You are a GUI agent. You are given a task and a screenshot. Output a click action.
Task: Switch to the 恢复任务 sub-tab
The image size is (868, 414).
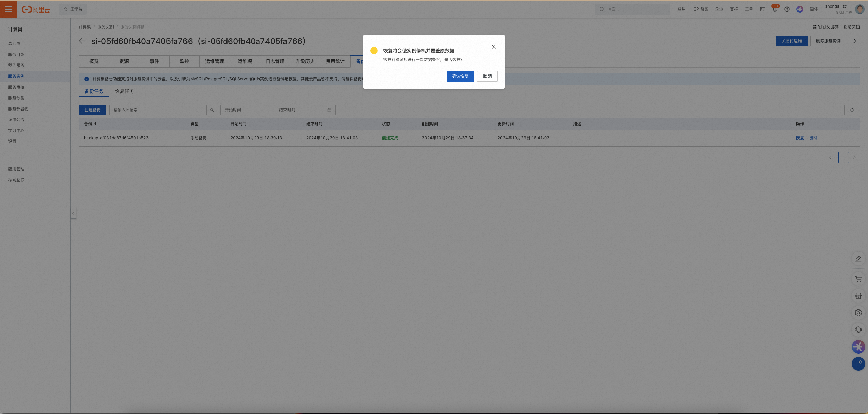point(124,91)
